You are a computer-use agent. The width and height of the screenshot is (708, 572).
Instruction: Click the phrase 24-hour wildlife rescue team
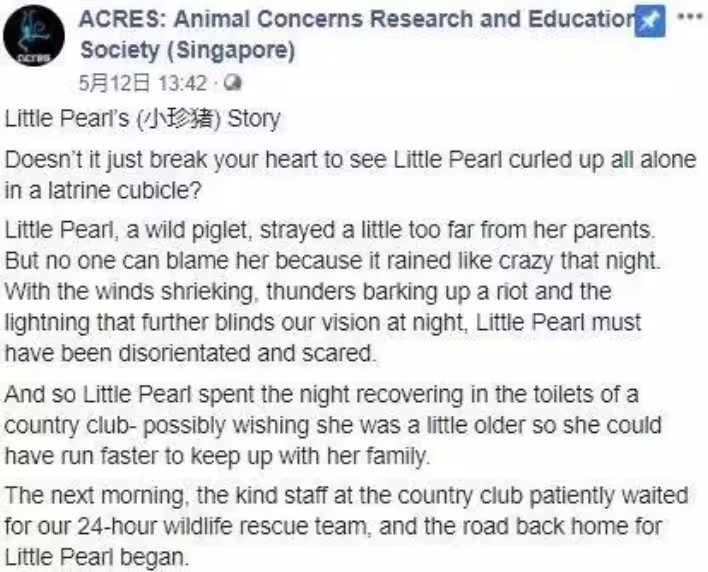point(224,526)
